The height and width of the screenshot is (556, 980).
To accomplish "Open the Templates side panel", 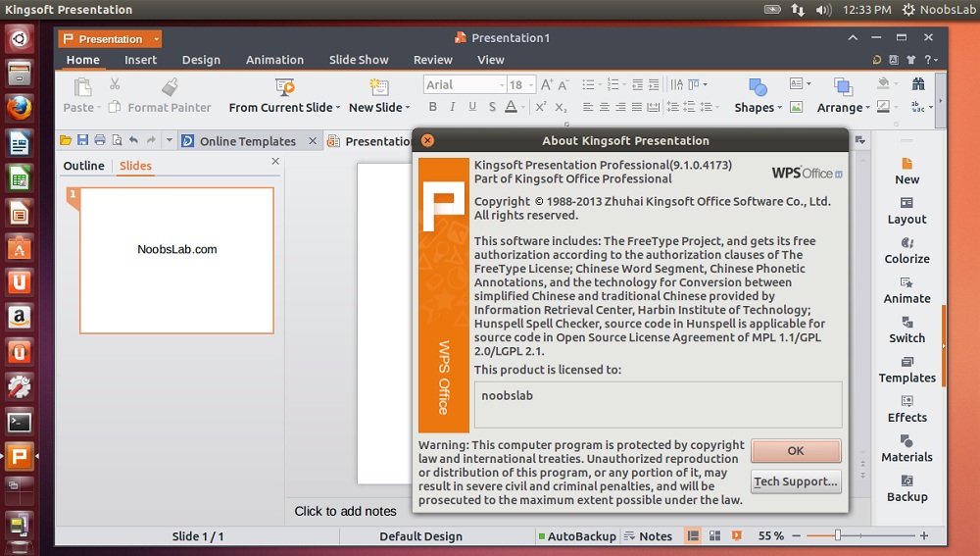I will [906, 370].
